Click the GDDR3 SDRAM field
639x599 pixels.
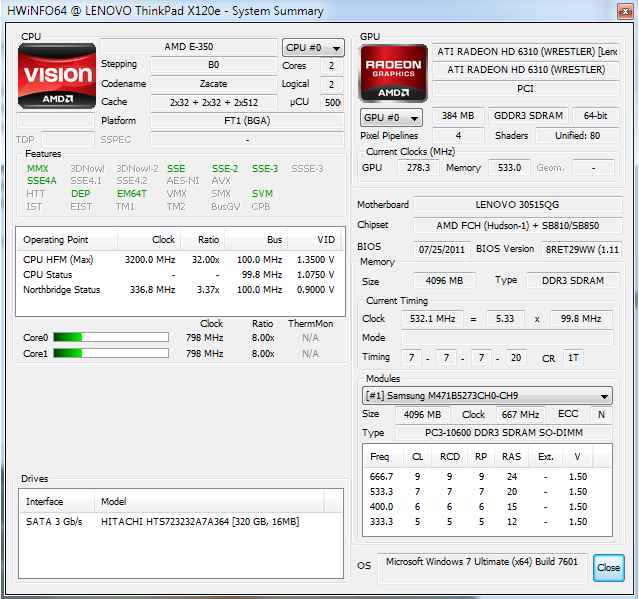(528, 116)
